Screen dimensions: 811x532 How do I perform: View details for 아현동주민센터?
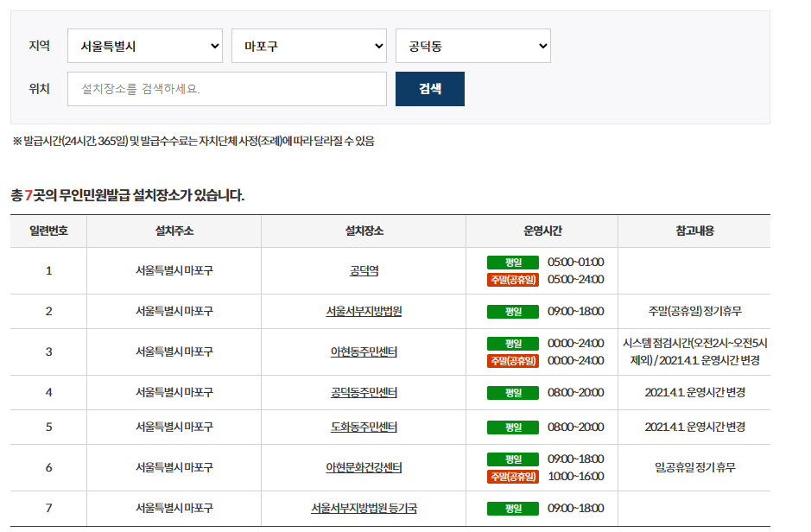coord(363,351)
